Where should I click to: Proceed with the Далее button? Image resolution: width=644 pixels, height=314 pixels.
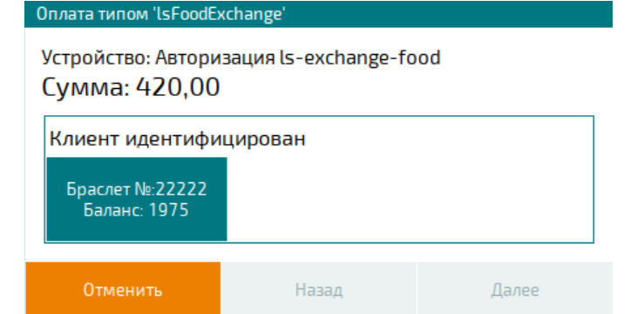click(x=515, y=288)
